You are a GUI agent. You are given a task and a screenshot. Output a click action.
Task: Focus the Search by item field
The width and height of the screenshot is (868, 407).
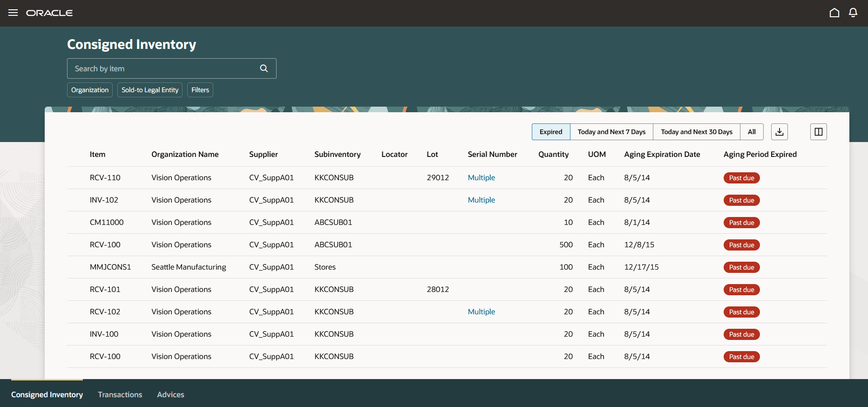[x=163, y=68]
